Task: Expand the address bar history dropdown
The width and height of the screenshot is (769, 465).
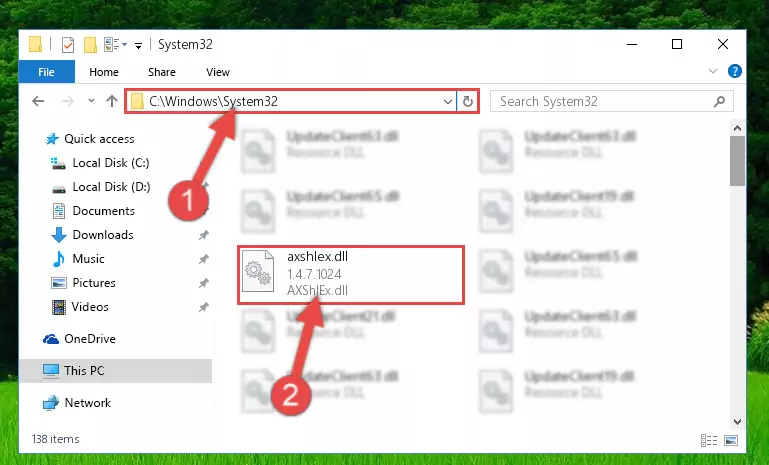Action: click(x=447, y=102)
